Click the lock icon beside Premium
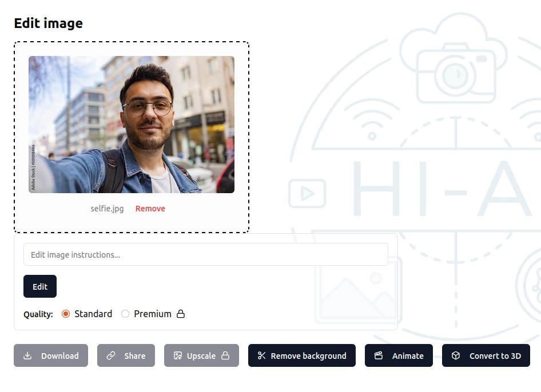The height and width of the screenshot is (392, 541). pyautogui.click(x=181, y=314)
